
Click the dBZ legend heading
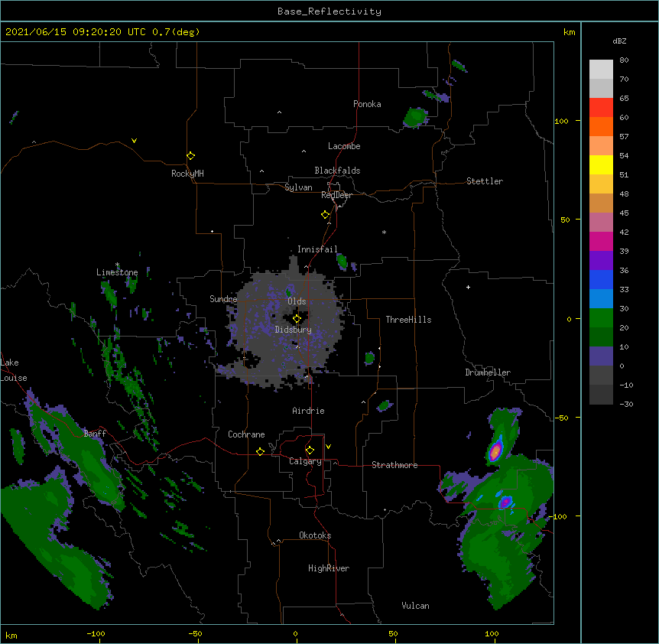619,41
